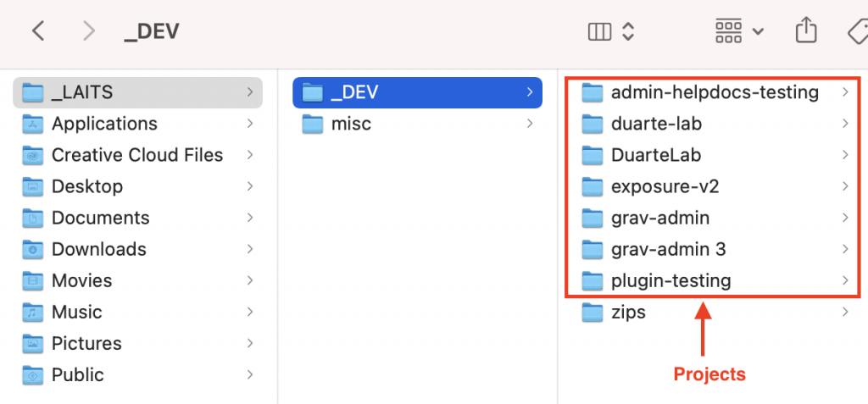Image resolution: width=868 pixels, height=404 pixels.
Task: Open view switcher up-down arrows
Action: coord(627,31)
